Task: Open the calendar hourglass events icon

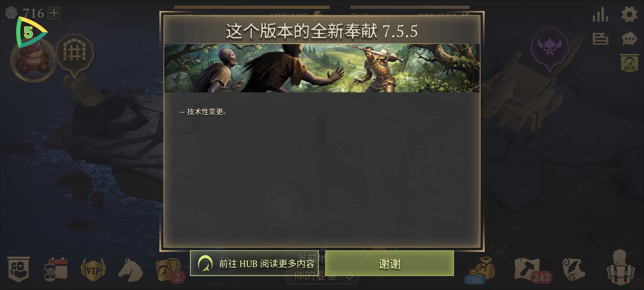Action: tap(56, 270)
